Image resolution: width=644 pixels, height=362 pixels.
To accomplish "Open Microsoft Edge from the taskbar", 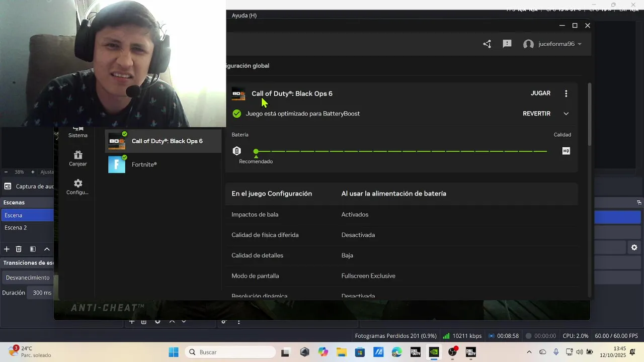I will point(397,352).
